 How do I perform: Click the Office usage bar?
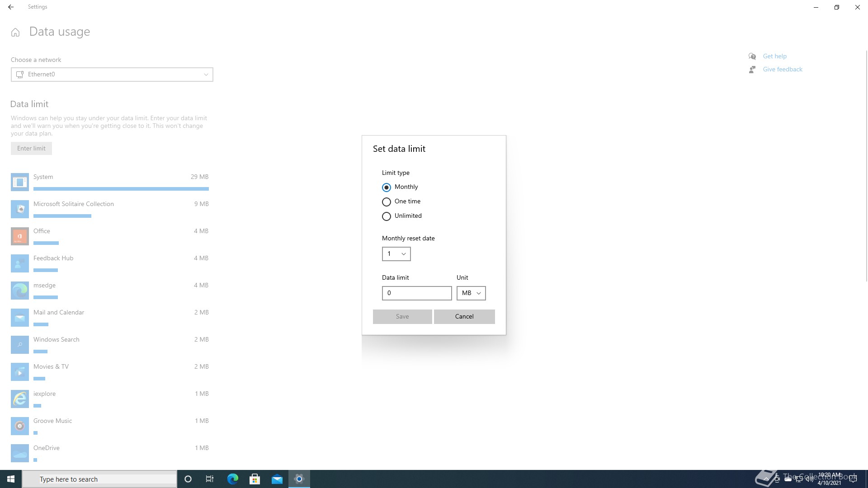pos(46,243)
